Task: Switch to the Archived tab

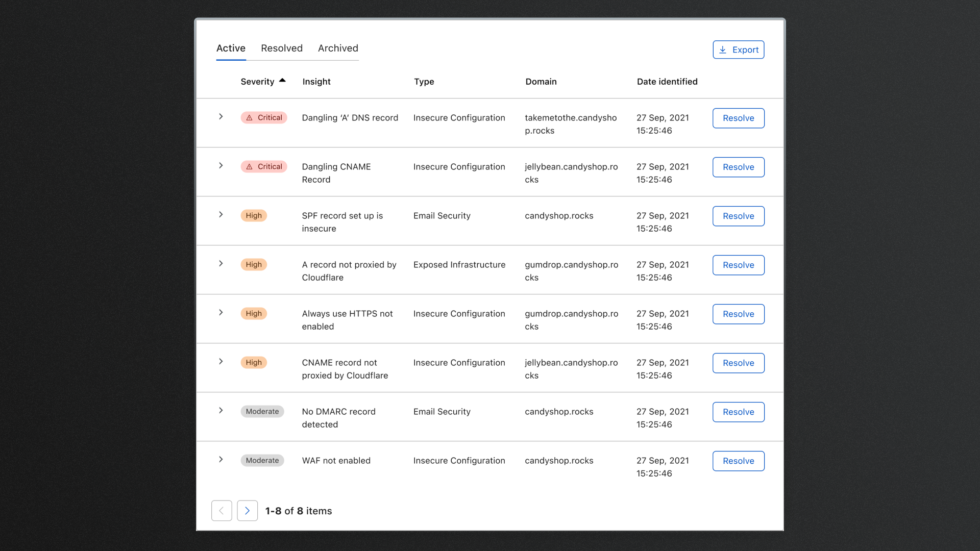Action: [338, 48]
